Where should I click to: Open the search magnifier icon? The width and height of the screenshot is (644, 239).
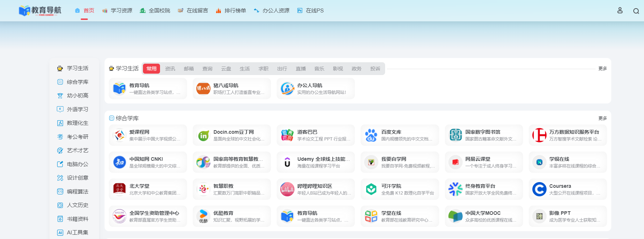point(636,11)
